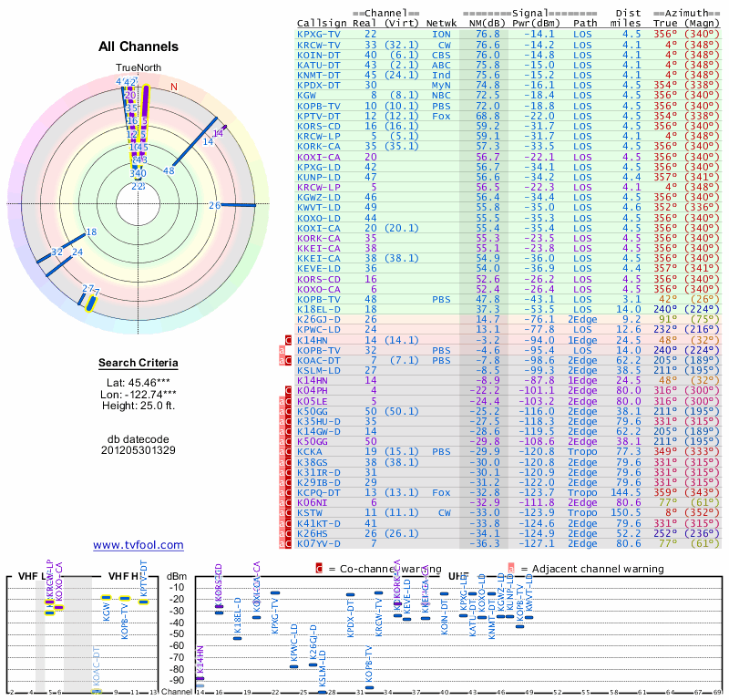The height and width of the screenshot is (700, 729).
Task: Click KOAC-DT callsign in the table
Action: pos(319,360)
